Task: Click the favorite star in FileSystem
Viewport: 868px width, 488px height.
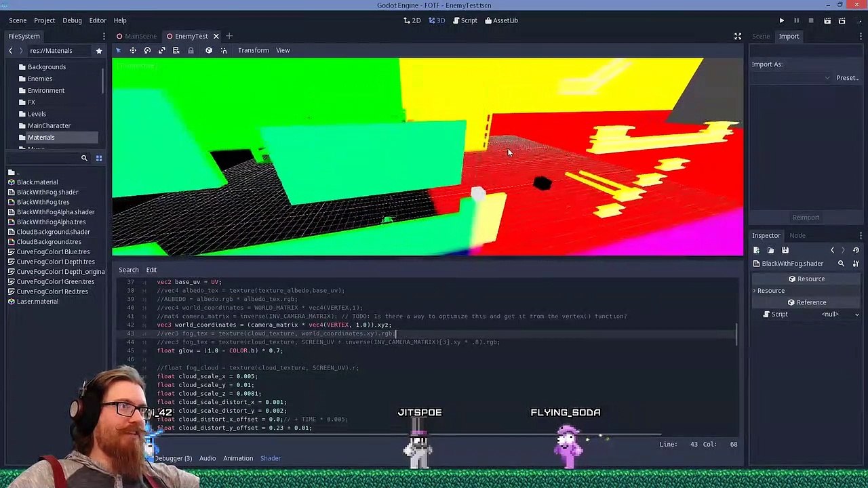Action: [99, 51]
